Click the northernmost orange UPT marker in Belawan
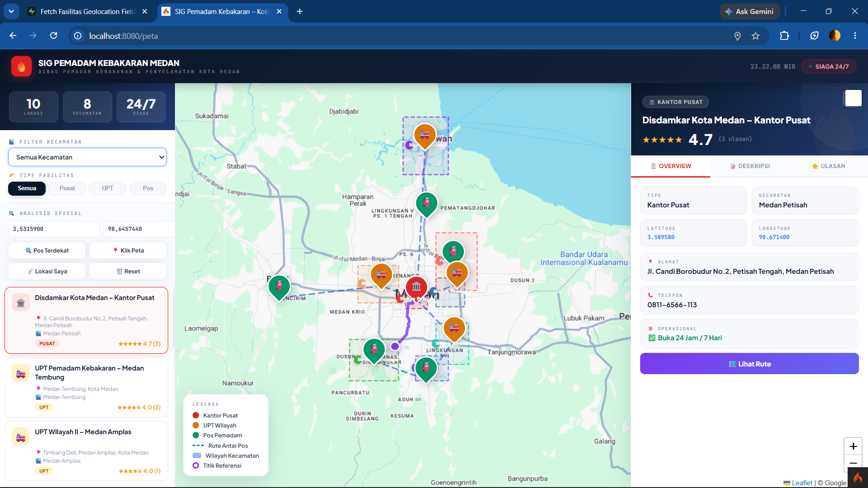This screenshot has height=488, width=868. click(x=425, y=135)
